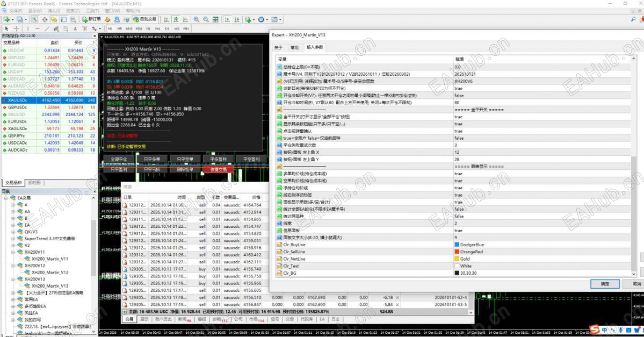
Task: Click the red 恢复交易 button
Action: pyautogui.click(x=219, y=170)
